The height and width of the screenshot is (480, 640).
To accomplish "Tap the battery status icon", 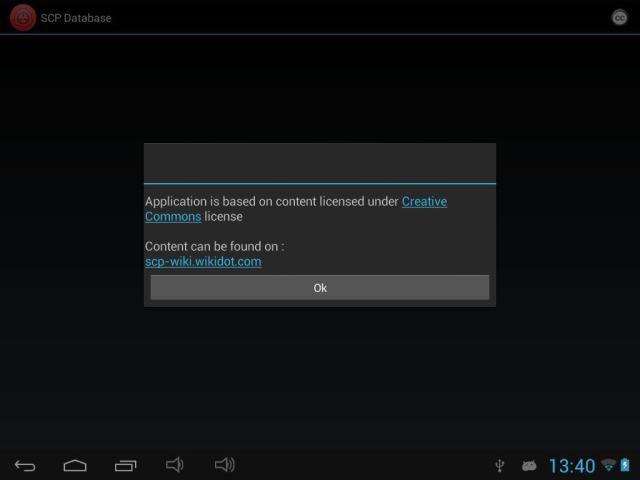I will click(x=625, y=466).
